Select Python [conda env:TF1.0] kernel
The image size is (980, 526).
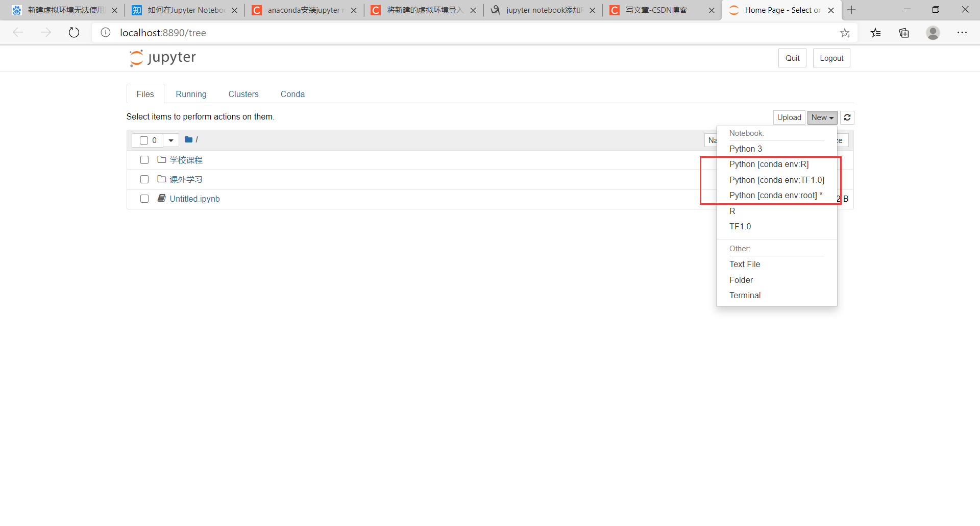(776, 180)
